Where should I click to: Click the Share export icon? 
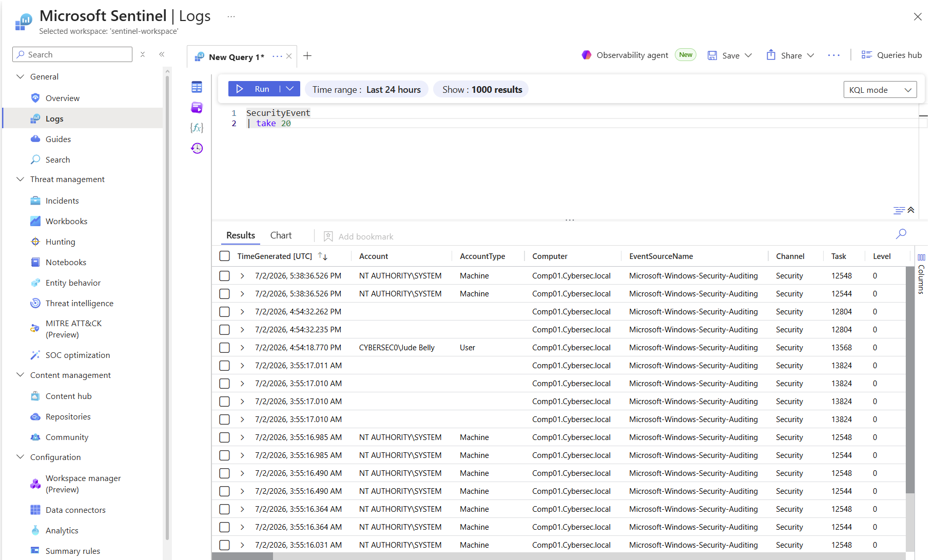point(771,55)
